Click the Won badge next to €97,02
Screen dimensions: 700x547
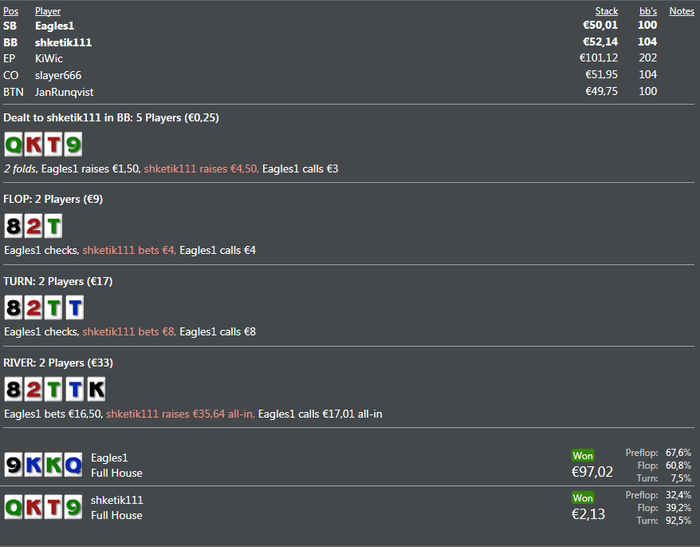[583, 455]
